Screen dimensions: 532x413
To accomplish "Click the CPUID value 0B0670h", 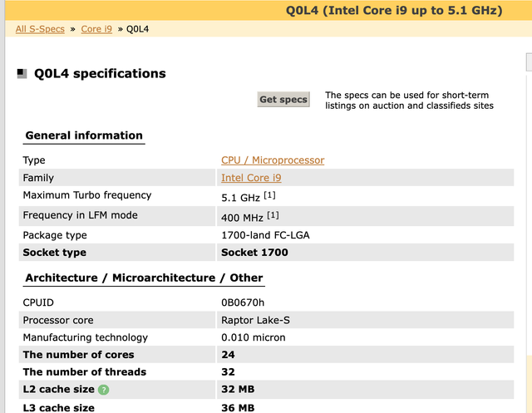I will (243, 302).
